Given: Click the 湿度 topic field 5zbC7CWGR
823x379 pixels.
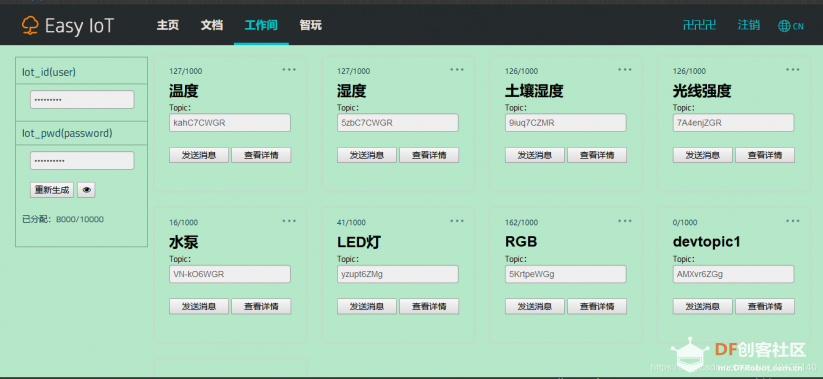Looking at the screenshot, I should (x=398, y=123).
